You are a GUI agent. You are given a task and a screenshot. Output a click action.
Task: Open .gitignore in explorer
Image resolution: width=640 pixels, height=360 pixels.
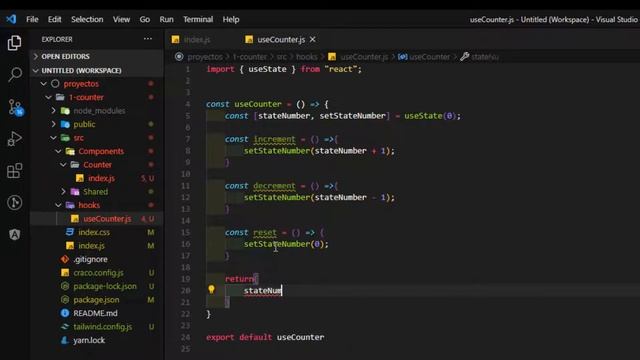pos(91,259)
